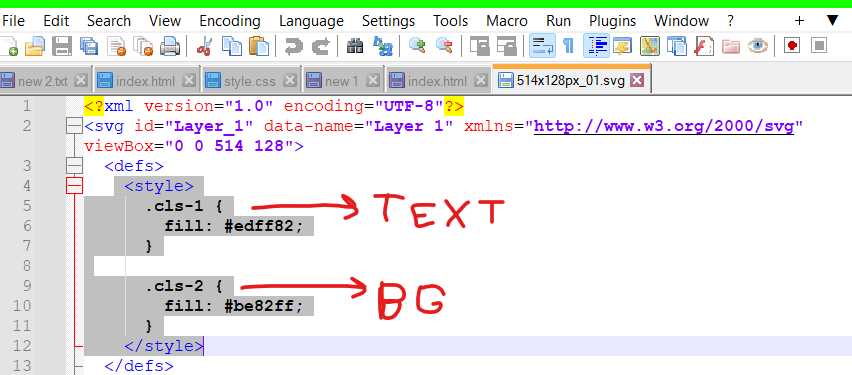The width and height of the screenshot is (852, 375).
Task: Start macro recording with red dot icon
Action: point(792,46)
